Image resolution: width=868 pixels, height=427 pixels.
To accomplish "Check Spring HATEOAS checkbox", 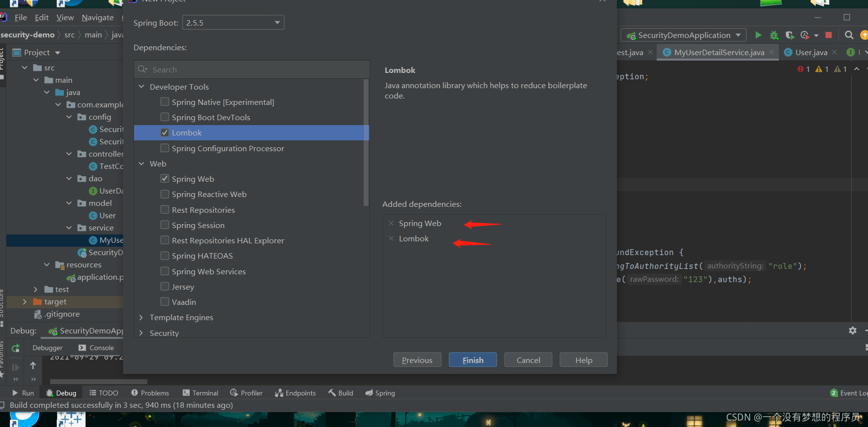I will [165, 256].
